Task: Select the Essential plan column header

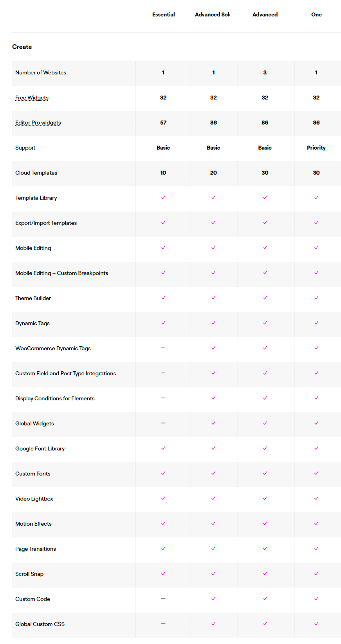Action: (x=164, y=15)
